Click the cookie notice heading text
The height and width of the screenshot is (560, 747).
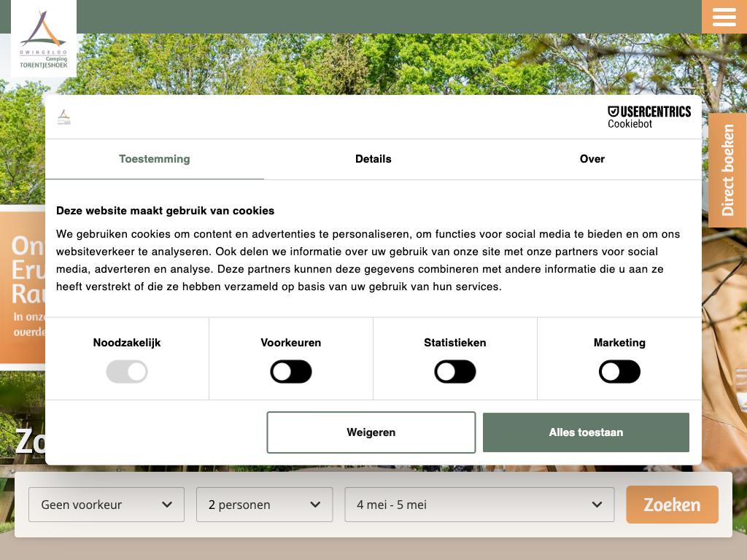pos(166,211)
